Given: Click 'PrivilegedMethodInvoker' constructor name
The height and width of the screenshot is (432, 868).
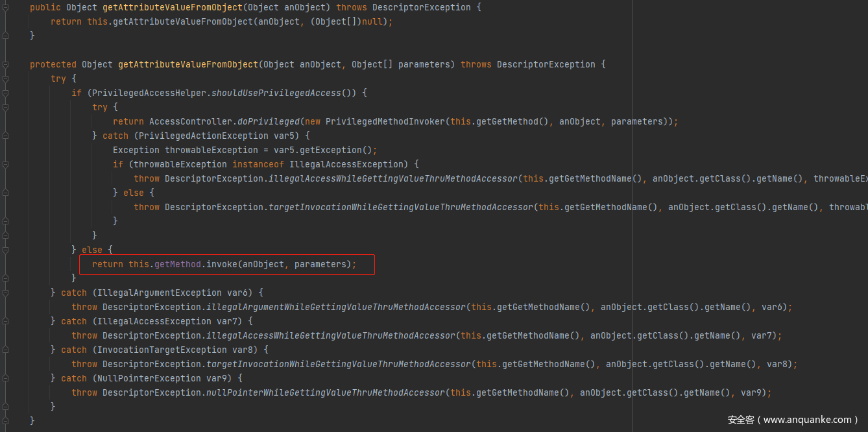Looking at the screenshot, I should point(385,121).
